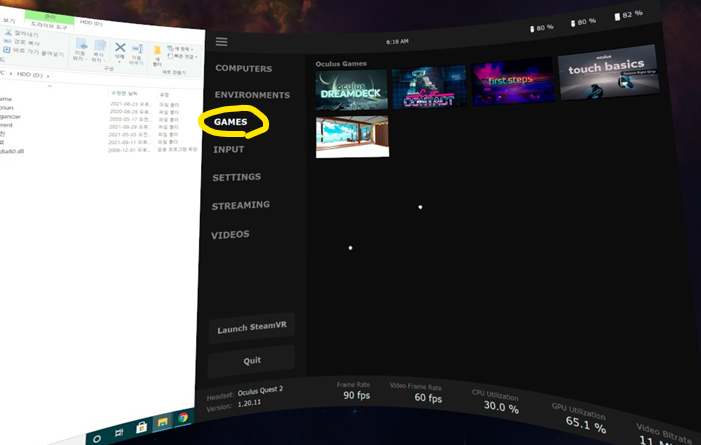Click the 2006-12-01 date cell

click(129, 150)
